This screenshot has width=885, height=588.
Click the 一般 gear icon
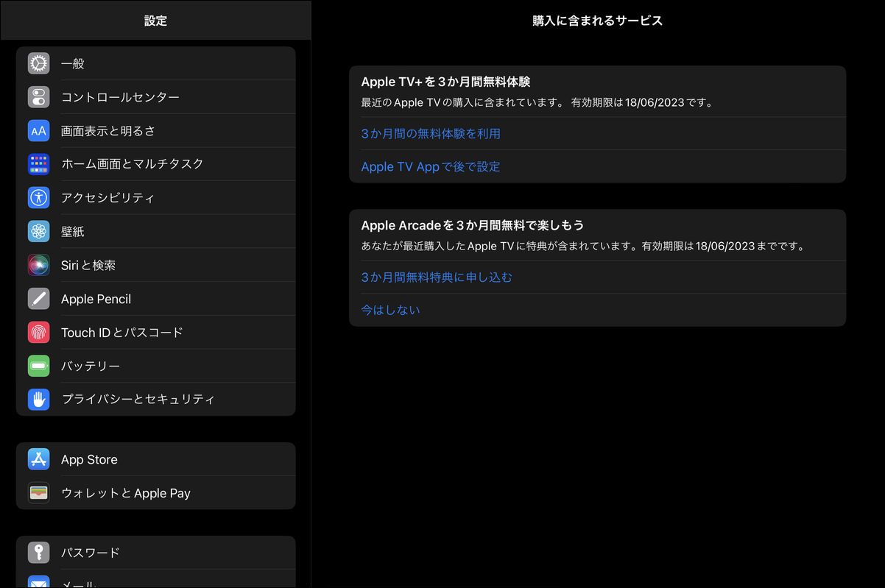[38, 63]
